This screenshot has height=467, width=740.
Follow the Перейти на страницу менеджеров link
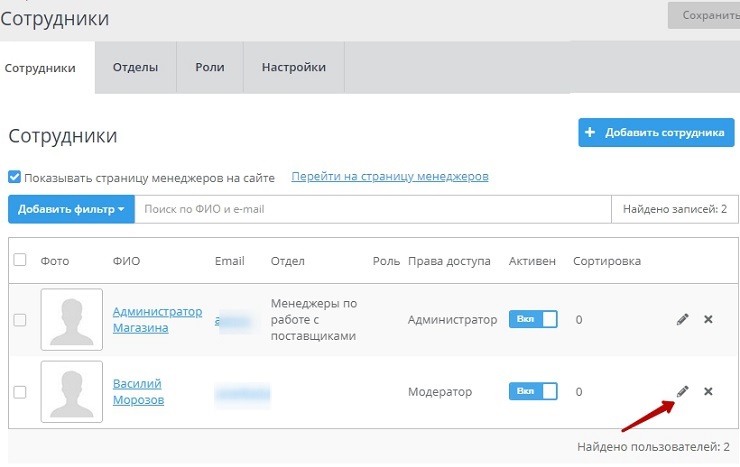tap(389, 176)
